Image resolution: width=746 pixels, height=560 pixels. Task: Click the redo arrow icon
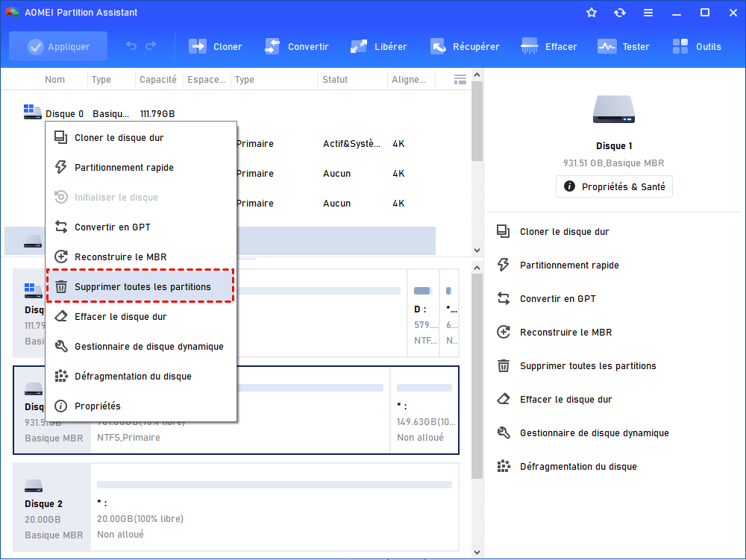point(151,46)
